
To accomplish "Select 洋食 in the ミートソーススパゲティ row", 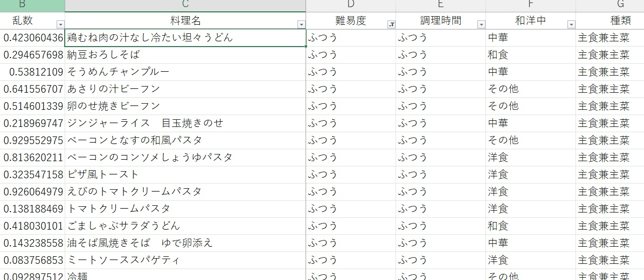I will pyautogui.click(x=531, y=261).
